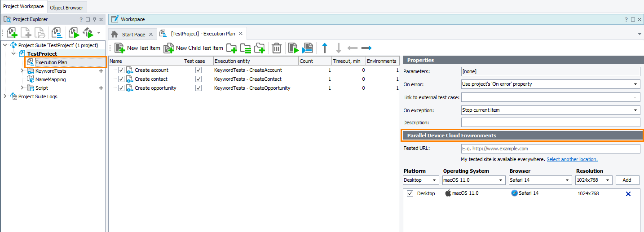Click the blue right arrow indent icon

point(366,48)
